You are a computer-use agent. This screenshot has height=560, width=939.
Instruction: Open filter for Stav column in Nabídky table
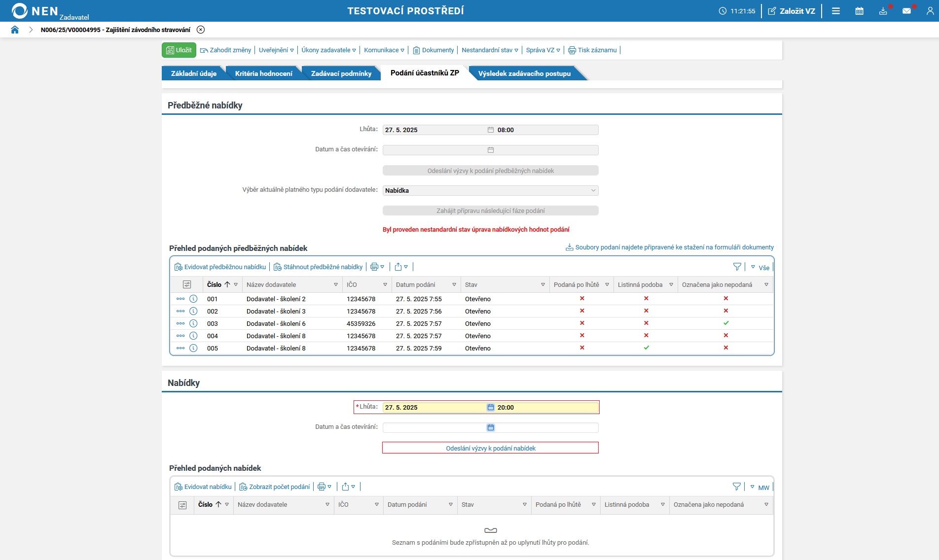point(525,505)
